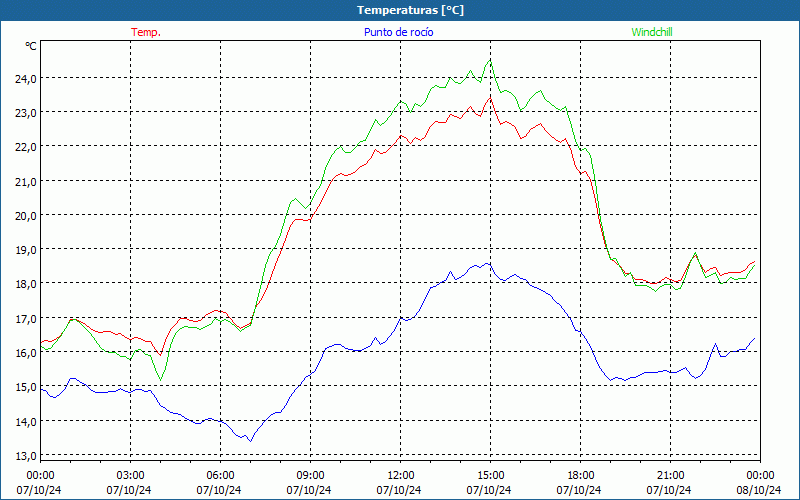Click the 18:00 time axis label
Screen dimensions: 800x500
(x=580, y=476)
